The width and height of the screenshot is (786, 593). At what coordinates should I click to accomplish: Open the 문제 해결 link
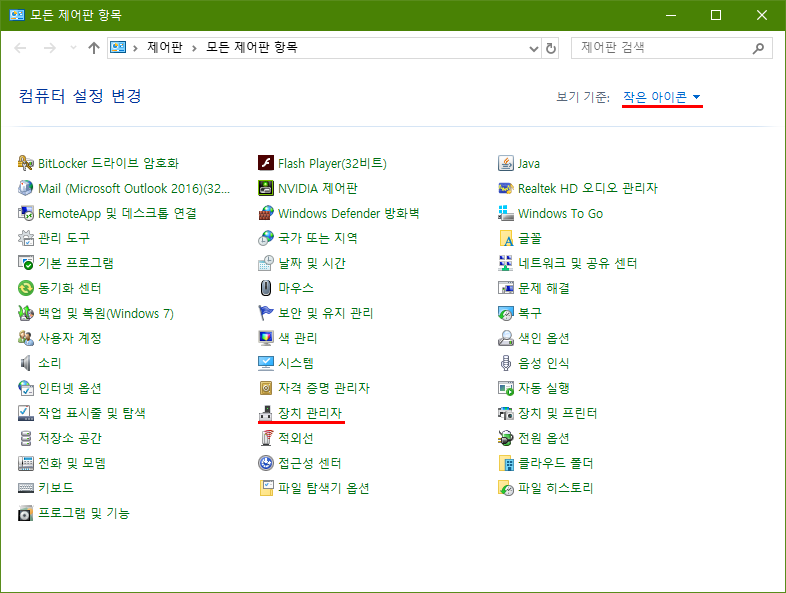point(544,288)
